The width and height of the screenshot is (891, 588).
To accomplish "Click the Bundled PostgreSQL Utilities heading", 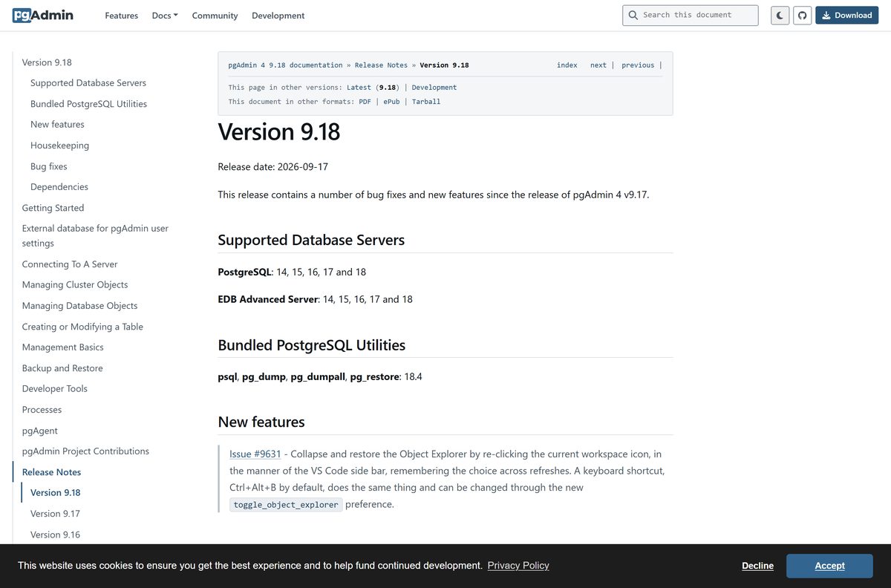I will [x=311, y=345].
